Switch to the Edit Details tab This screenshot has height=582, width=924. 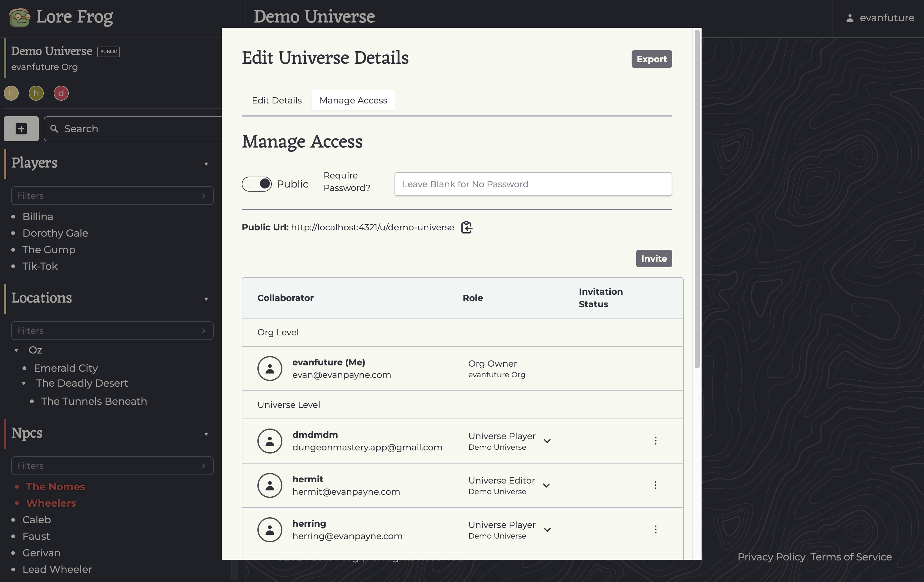(276, 100)
